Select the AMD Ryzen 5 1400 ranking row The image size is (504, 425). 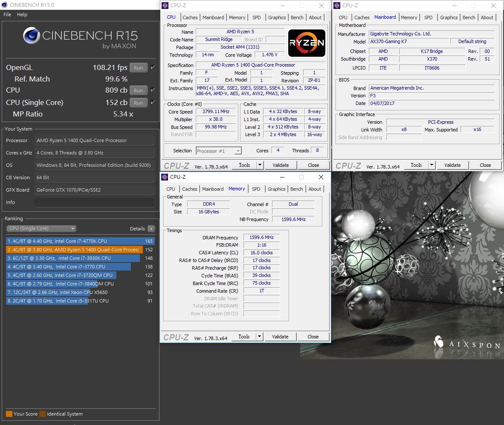pyautogui.click(x=80, y=250)
